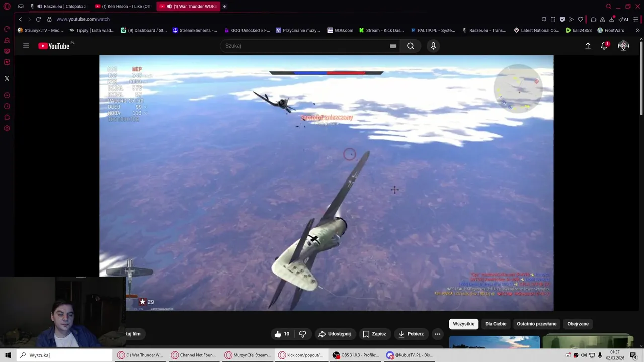Open the Strumyk.TV bookmark
644x362 pixels.
40,30
